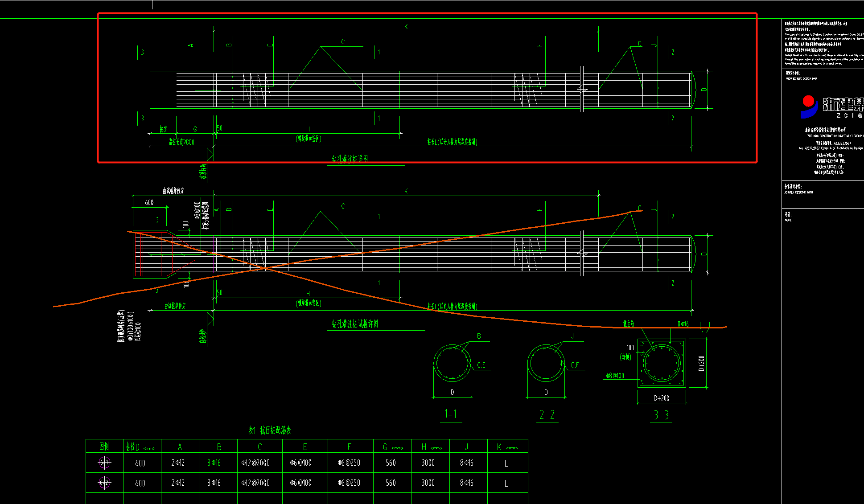
Task: Select the title 钻孔灌注桩试桩详图 of lower drawing
Action: (x=355, y=324)
